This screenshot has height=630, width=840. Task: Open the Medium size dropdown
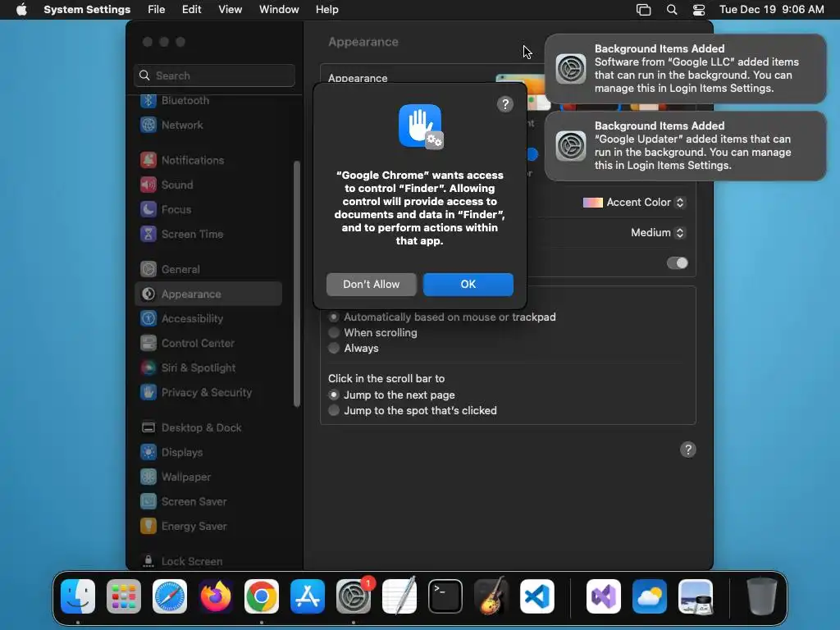point(658,232)
